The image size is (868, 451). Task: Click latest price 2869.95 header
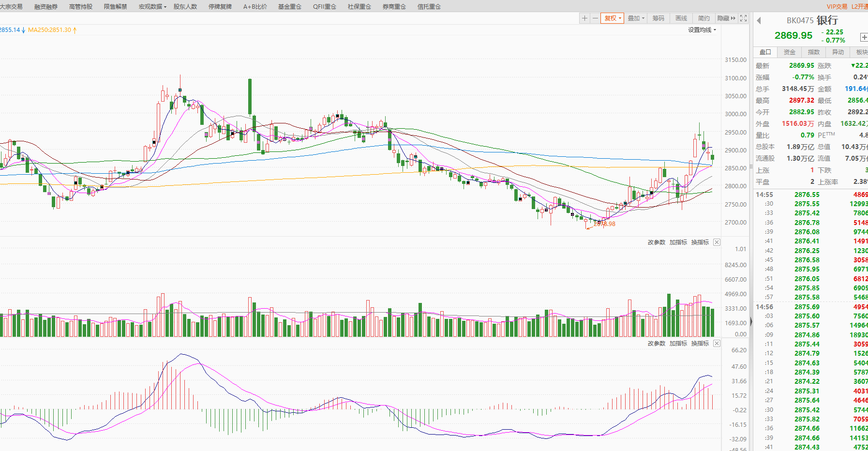pos(793,35)
